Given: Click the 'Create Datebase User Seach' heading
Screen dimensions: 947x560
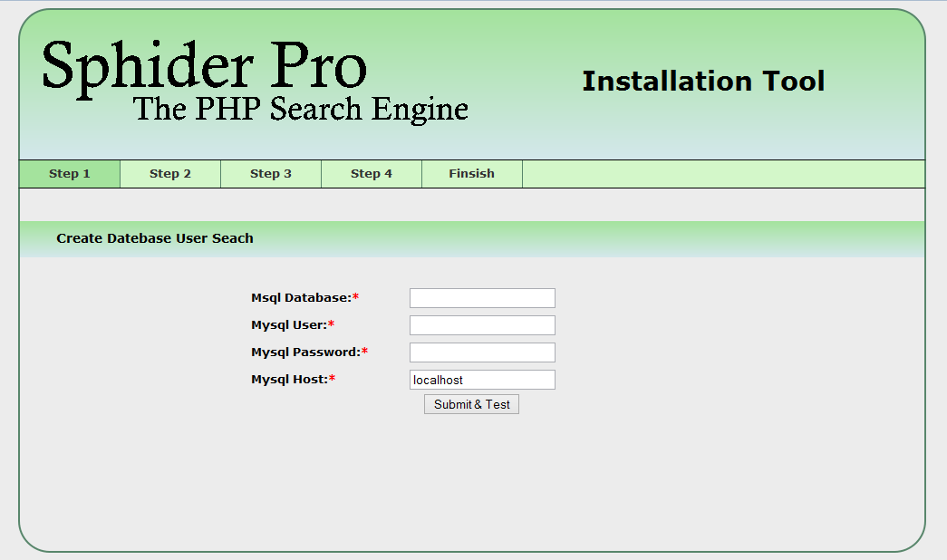Looking at the screenshot, I should (155, 238).
